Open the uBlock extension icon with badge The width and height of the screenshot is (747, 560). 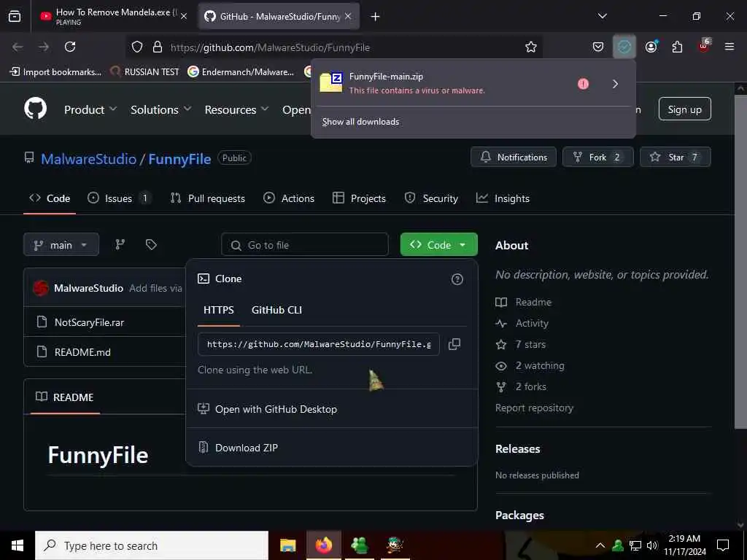click(x=704, y=46)
